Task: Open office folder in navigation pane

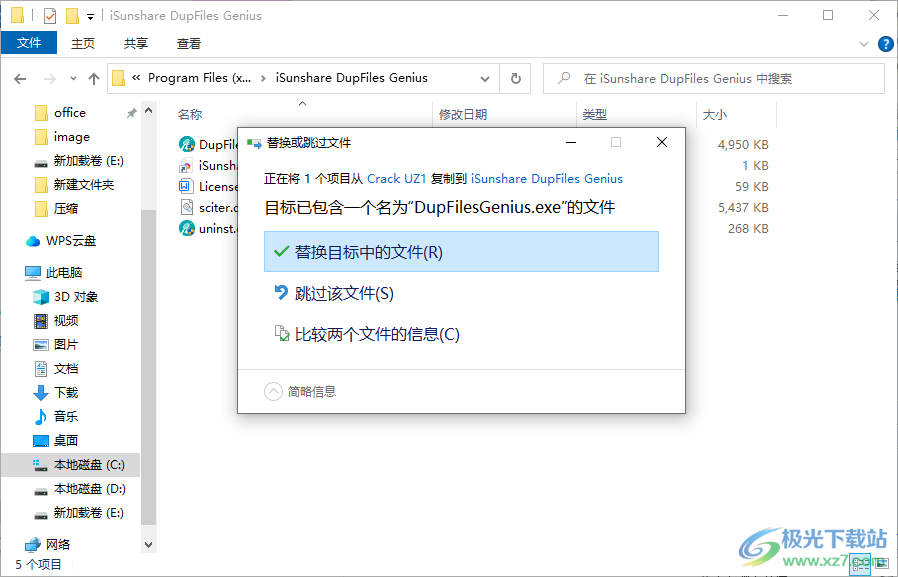Action: coord(70,113)
